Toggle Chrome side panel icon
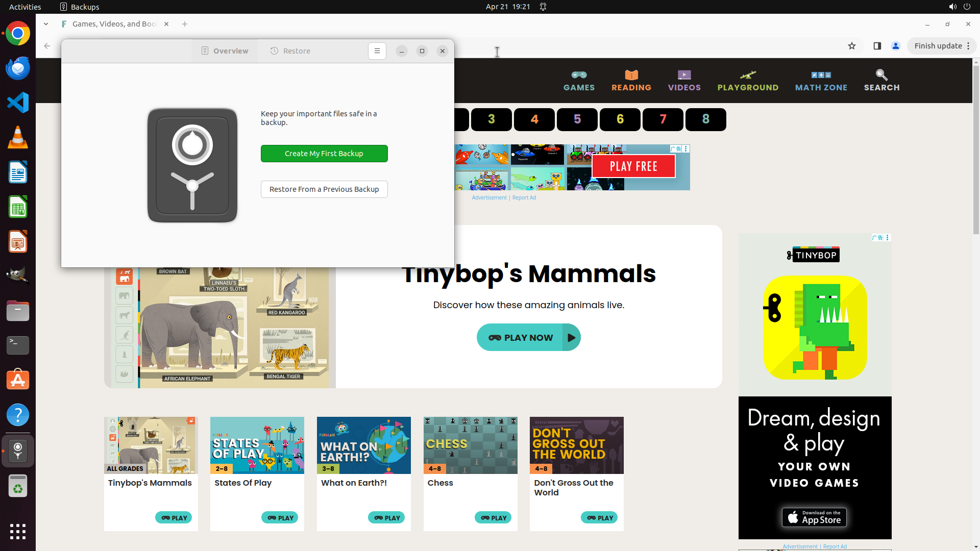Screen dimensions: 980x551 (x=877, y=46)
